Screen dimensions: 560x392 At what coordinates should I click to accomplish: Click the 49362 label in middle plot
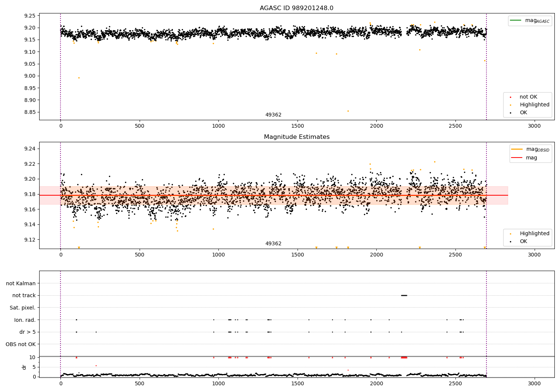[x=273, y=244]
